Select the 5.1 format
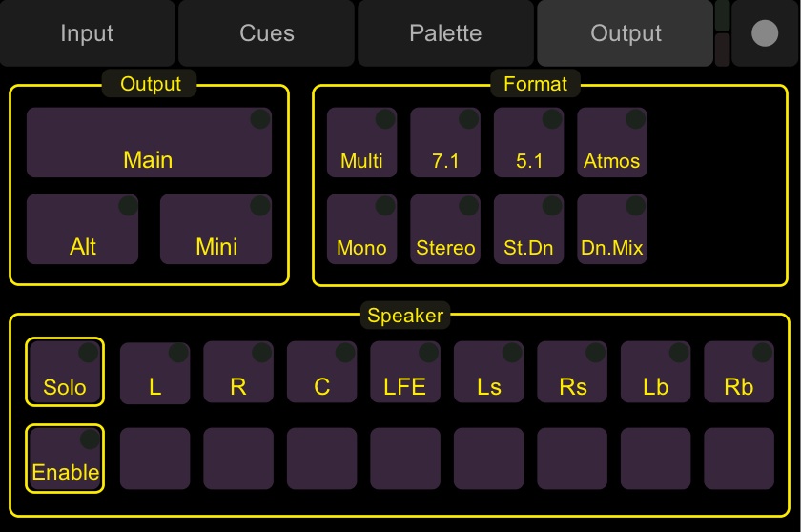The image size is (801, 532). click(x=528, y=142)
